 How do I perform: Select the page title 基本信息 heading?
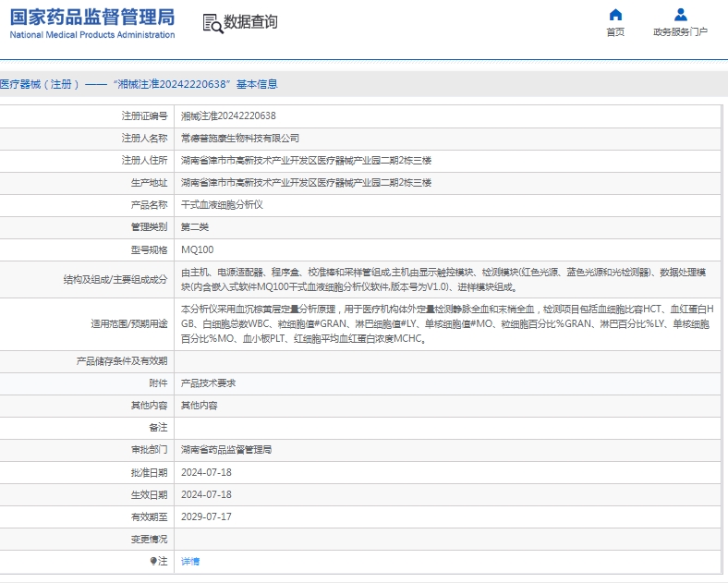pos(257,84)
